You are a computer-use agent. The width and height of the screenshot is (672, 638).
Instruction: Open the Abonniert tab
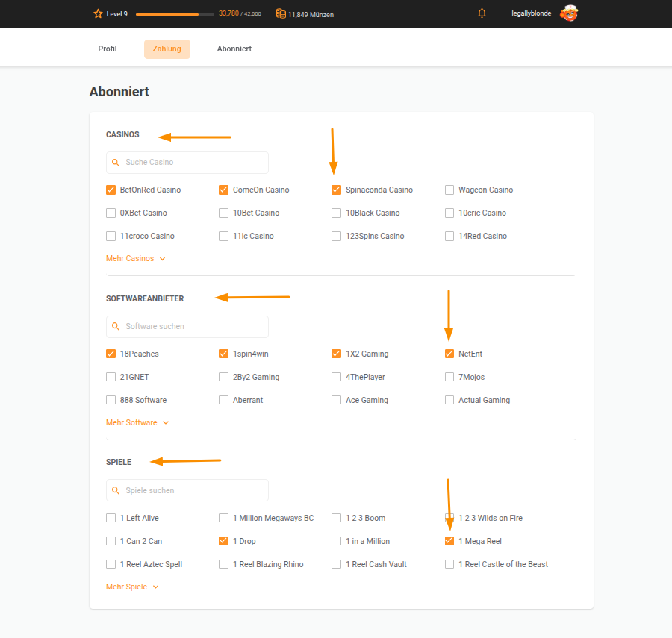(234, 49)
